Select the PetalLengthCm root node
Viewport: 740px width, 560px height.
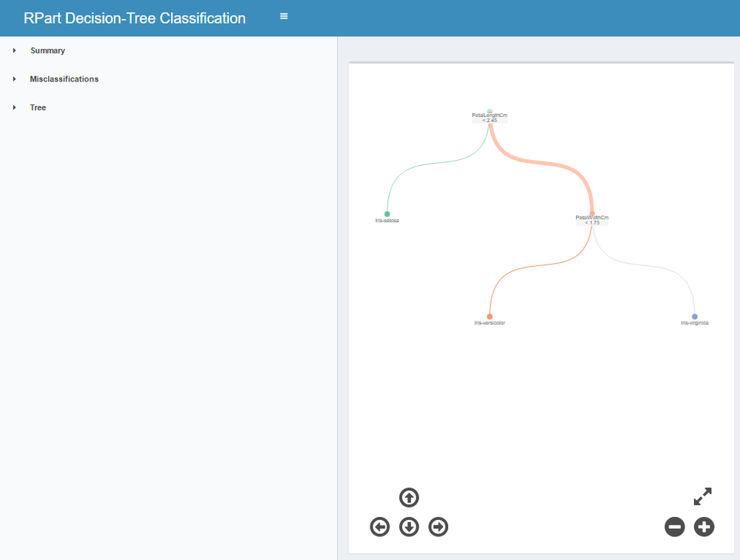click(x=490, y=112)
